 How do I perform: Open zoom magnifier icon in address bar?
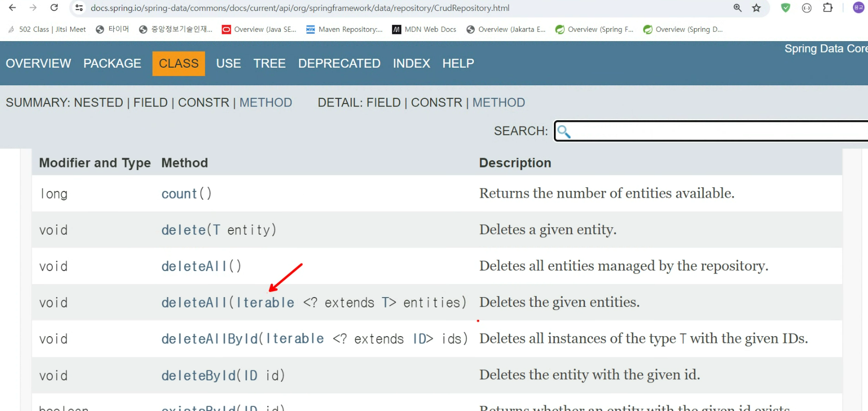737,8
